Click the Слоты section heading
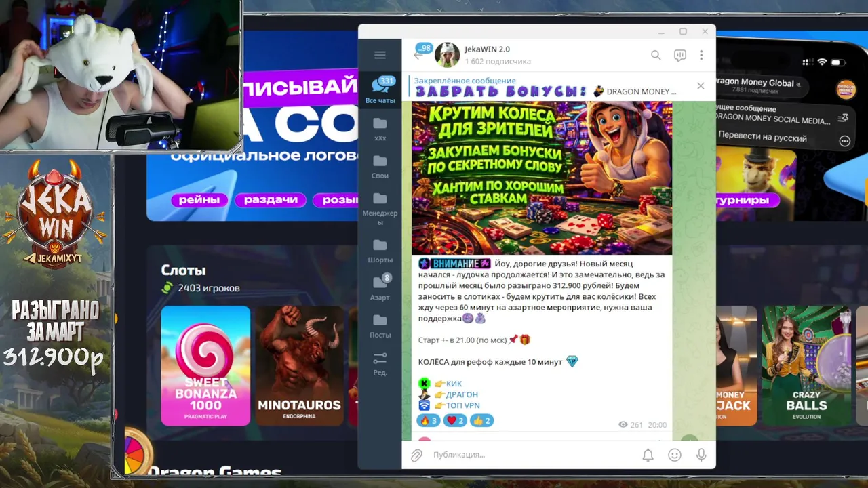The height and width of the screenshot is (488, 868). point(183,270)
